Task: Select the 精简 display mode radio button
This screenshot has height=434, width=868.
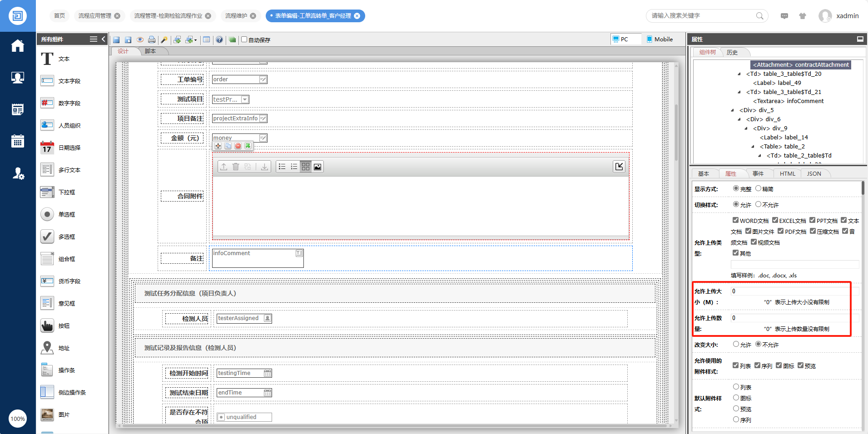Action: (758, 188)
